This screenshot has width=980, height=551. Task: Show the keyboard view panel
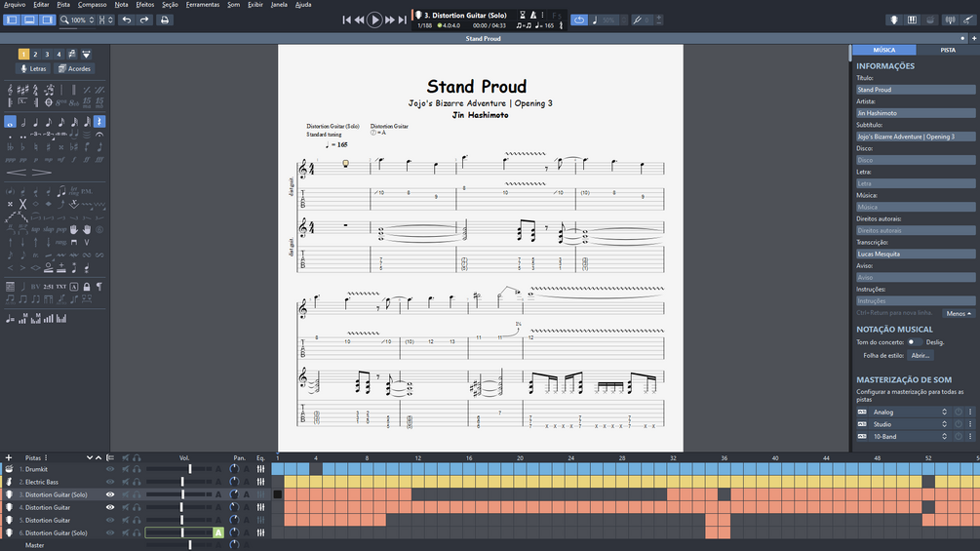913,20
